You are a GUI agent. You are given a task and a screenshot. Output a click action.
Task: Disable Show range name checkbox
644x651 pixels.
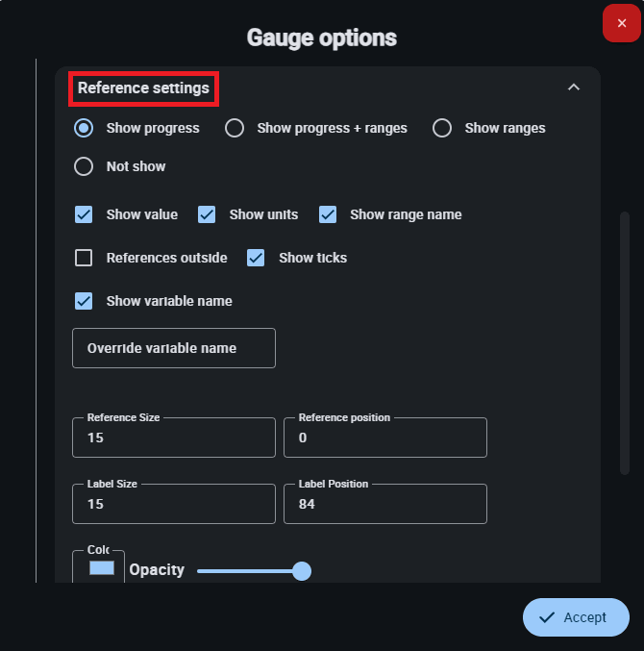328,214
